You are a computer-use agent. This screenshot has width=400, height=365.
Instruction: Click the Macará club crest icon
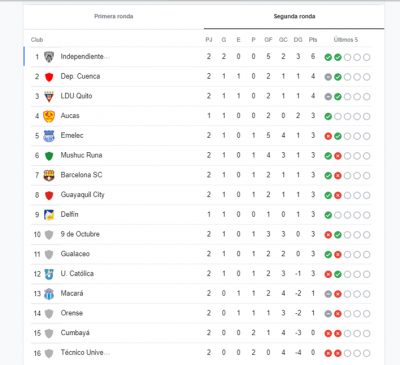point(49,294)
